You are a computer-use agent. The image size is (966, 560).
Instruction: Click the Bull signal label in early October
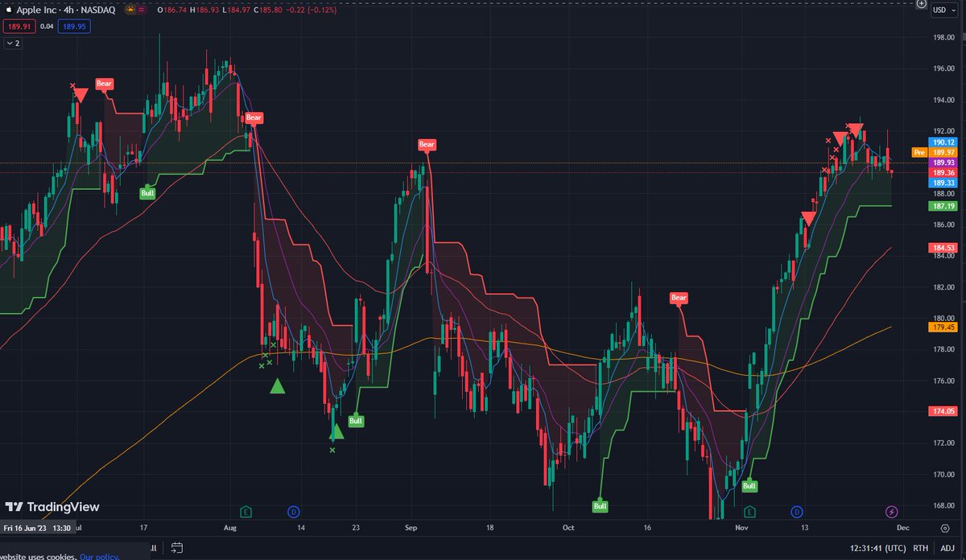[601, 506]
